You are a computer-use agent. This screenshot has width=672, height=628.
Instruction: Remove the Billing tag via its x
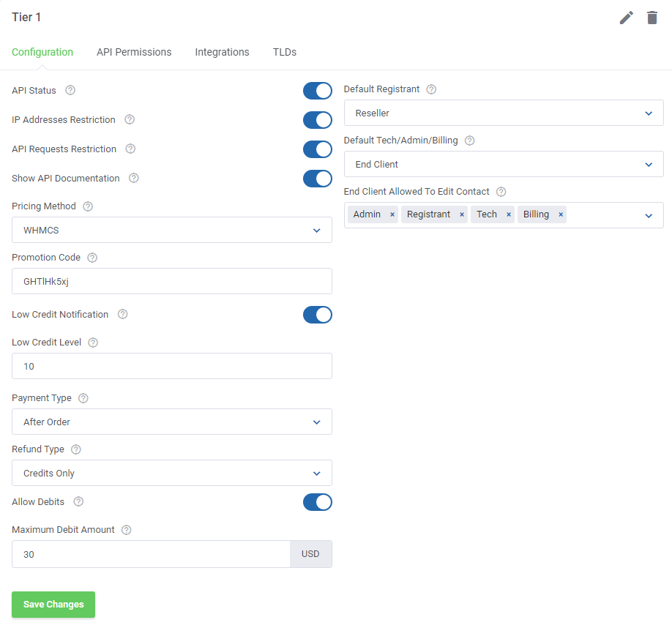561,214
